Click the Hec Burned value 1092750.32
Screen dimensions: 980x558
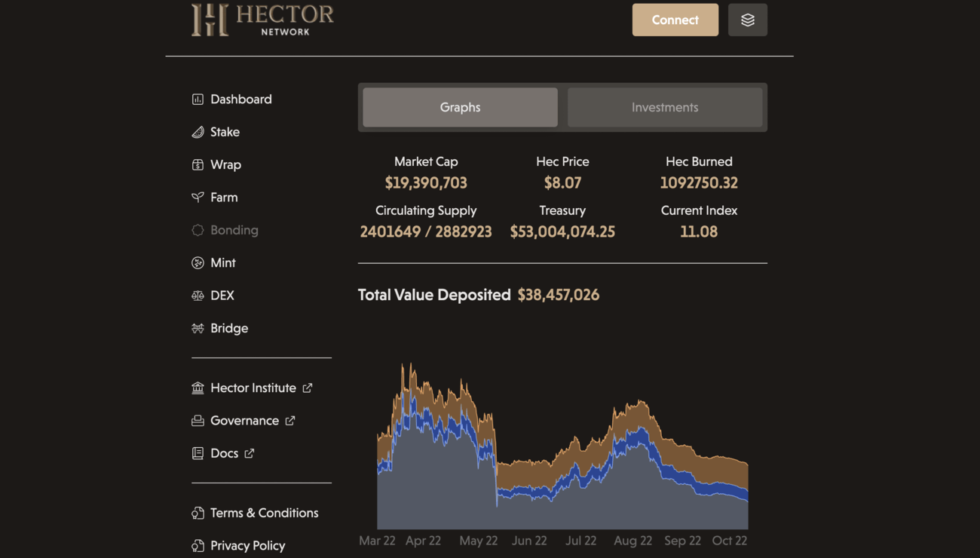[x=699, y=182]
